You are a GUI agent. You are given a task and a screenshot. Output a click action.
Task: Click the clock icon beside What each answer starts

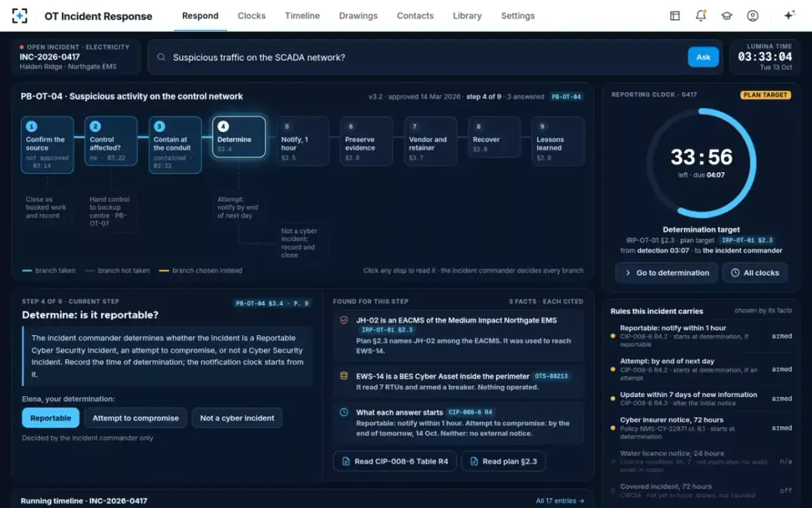pyautogui.click(x=344, y=412)
